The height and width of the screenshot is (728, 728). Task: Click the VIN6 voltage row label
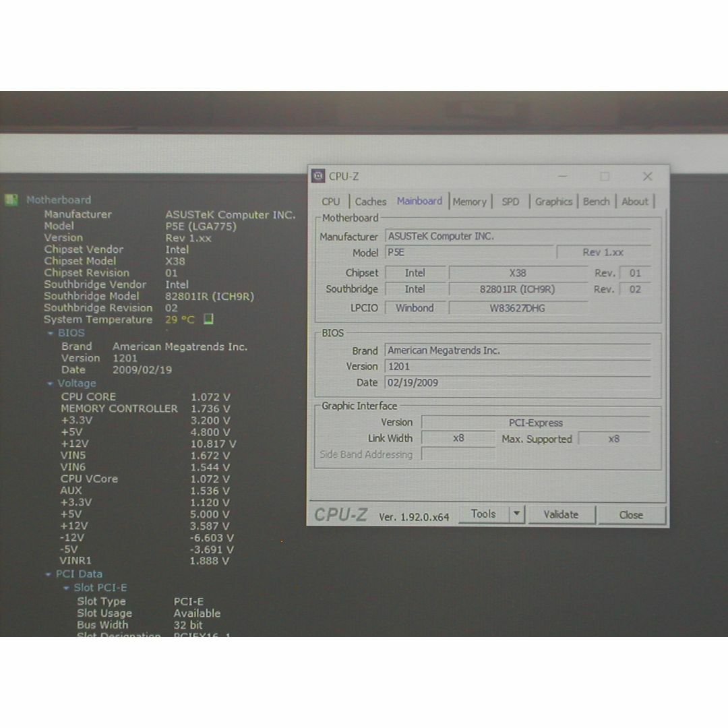pyautogui.click(x=73, y=467)
